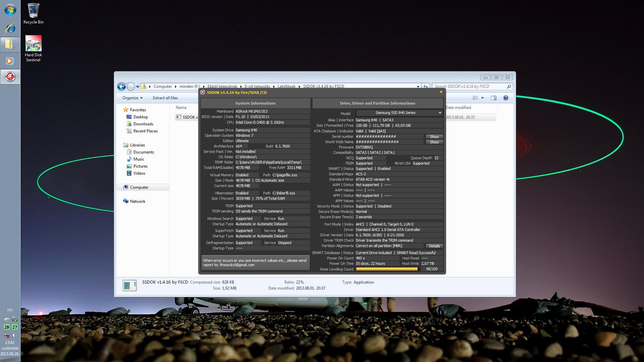Show the hidden Serial number
The image size is (644, 362).
click(434, 137)
